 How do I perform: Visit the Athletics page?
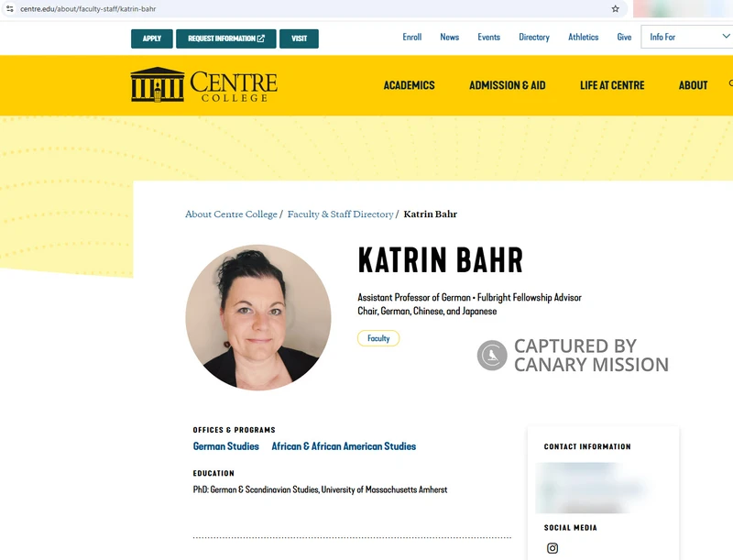[x=583, y=37]
